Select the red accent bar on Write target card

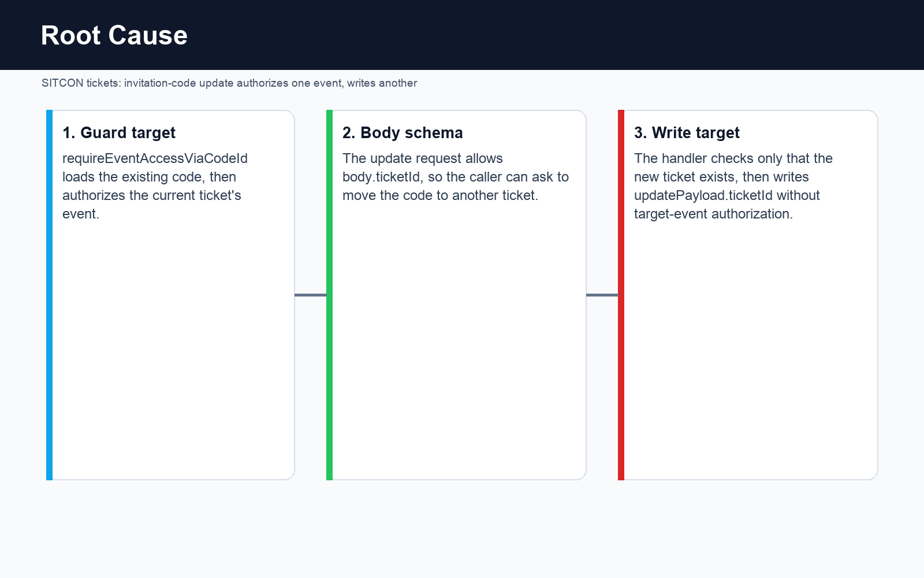(621, 295)
